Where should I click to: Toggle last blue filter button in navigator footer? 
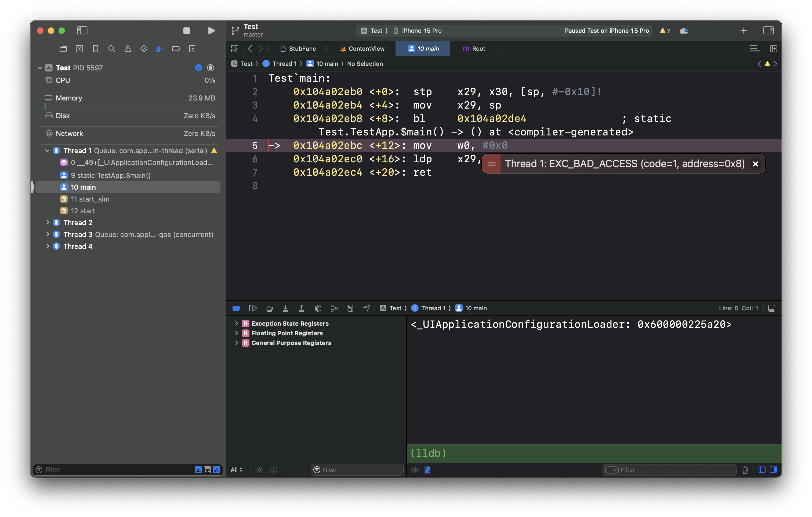pyautogui.click(x=216, y=469)
